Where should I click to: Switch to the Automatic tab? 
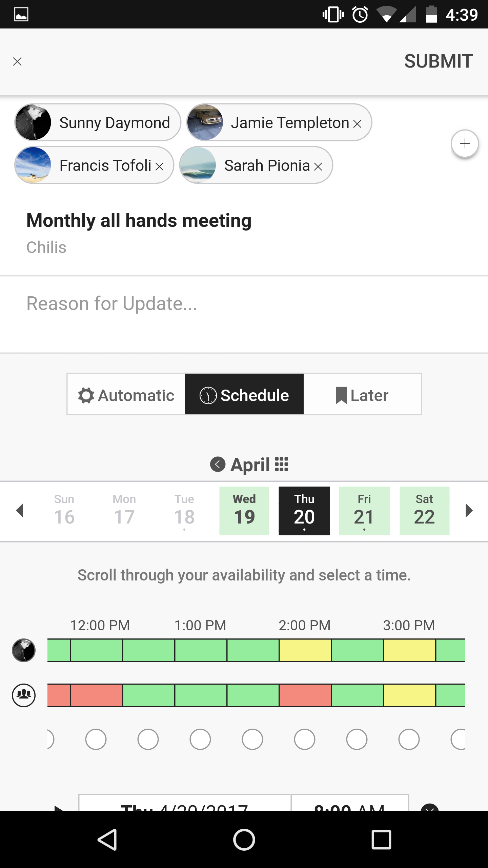coord(126,395)
